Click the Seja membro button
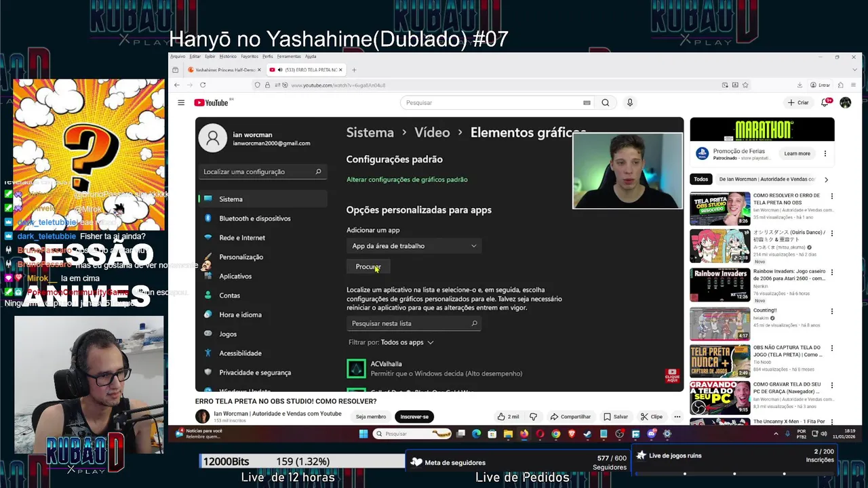 pyautogui.click(x=371, y=416)
